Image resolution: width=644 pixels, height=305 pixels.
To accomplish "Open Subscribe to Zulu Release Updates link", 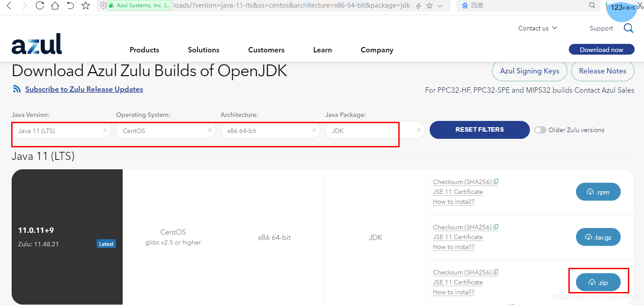I will point(84,89).
